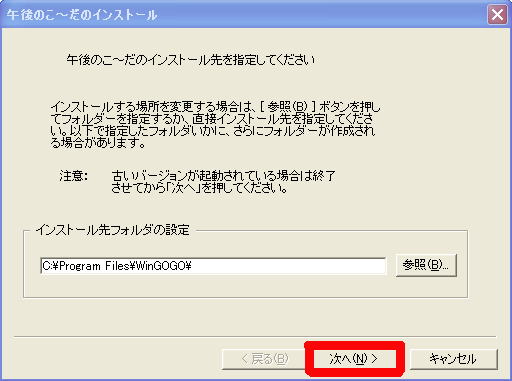
Task: Click the 注意: label
Action: click(x=74, y=176)
